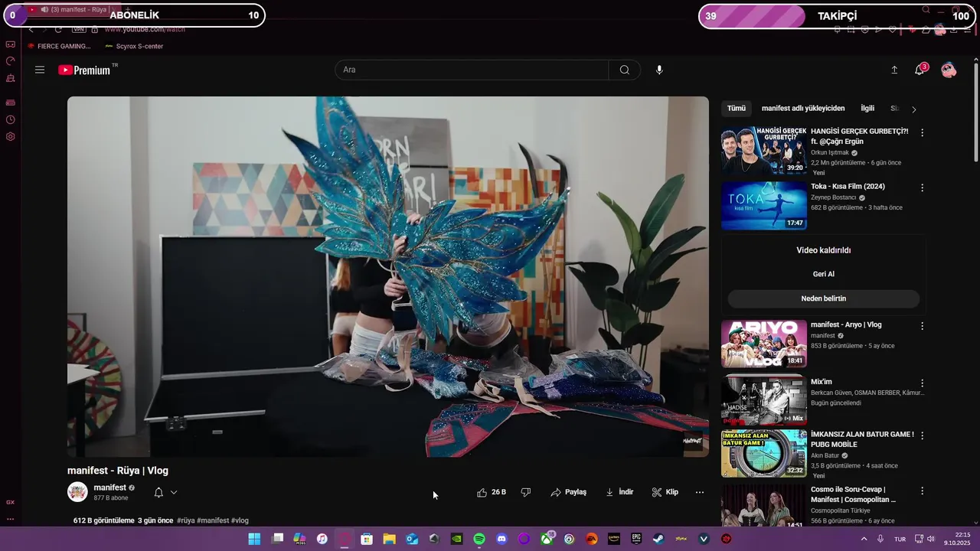
Task: Show more filter chips with arrow
Action: click(913, 109)
